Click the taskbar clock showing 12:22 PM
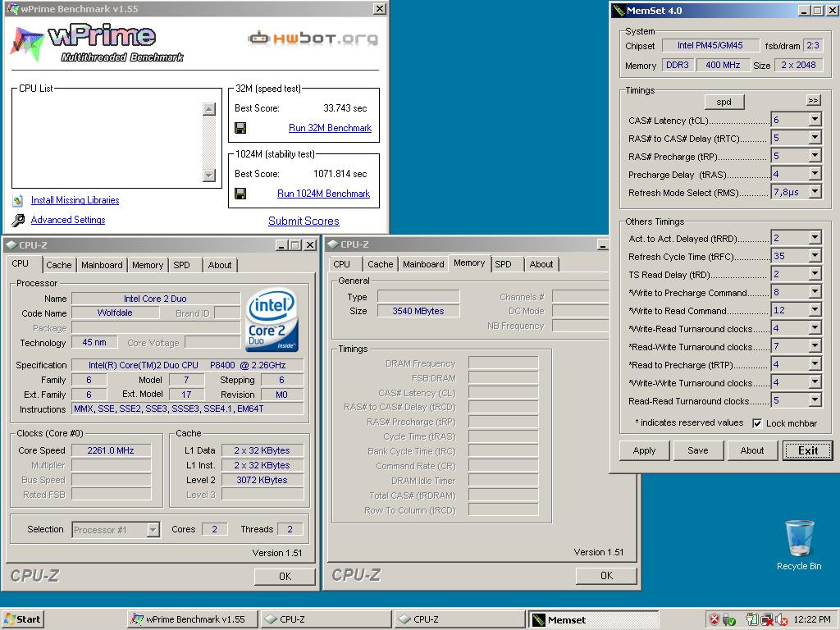Screen dimensions: 840x630 pos(812,619)
